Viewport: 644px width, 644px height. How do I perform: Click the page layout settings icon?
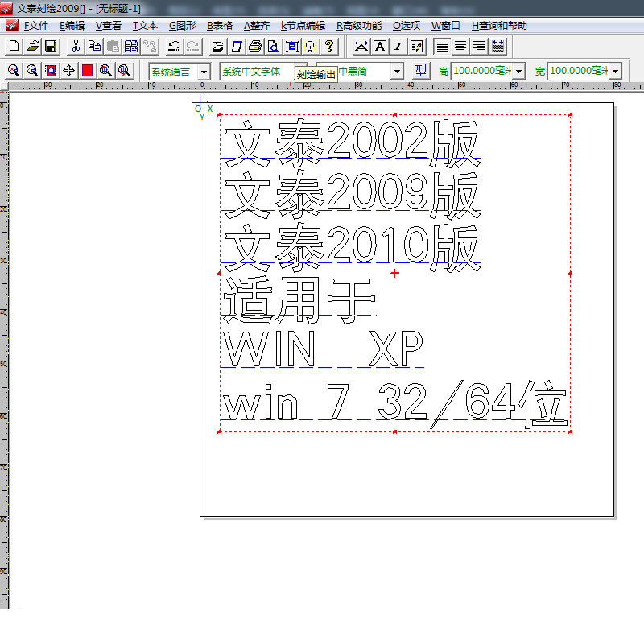(292, 46)
